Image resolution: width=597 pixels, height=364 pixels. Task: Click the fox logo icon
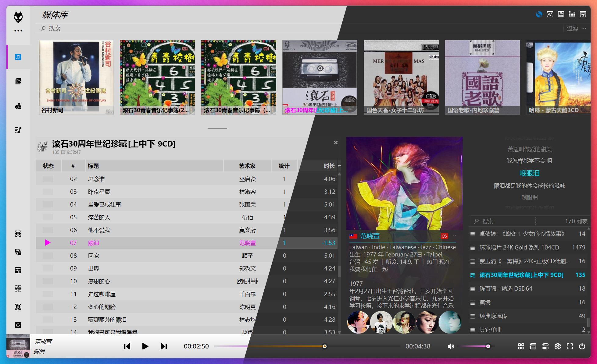[x=18, y=17]
